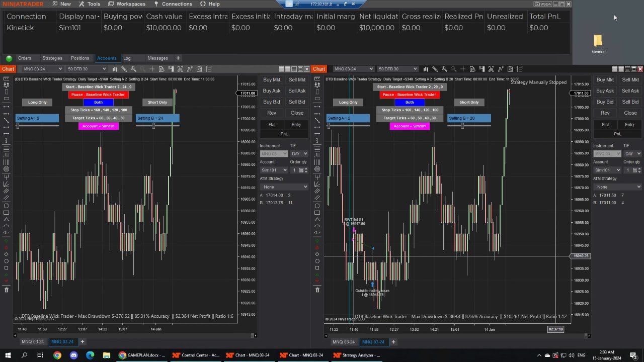This screenshot has height=362, width=644.
Task: Expand Sim101 account dropdown in right Chart Trader
Action: [607, 170]
